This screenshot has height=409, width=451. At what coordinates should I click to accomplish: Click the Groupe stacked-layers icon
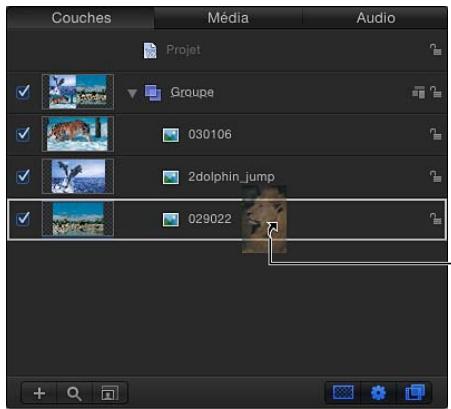(153, 93)
